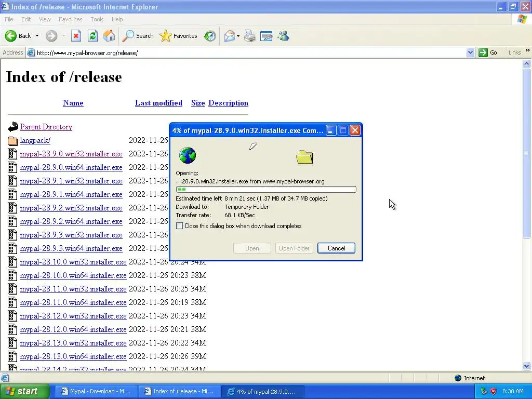Open the Help menu
Screen dimensions: 532x399
coord(117,19)
